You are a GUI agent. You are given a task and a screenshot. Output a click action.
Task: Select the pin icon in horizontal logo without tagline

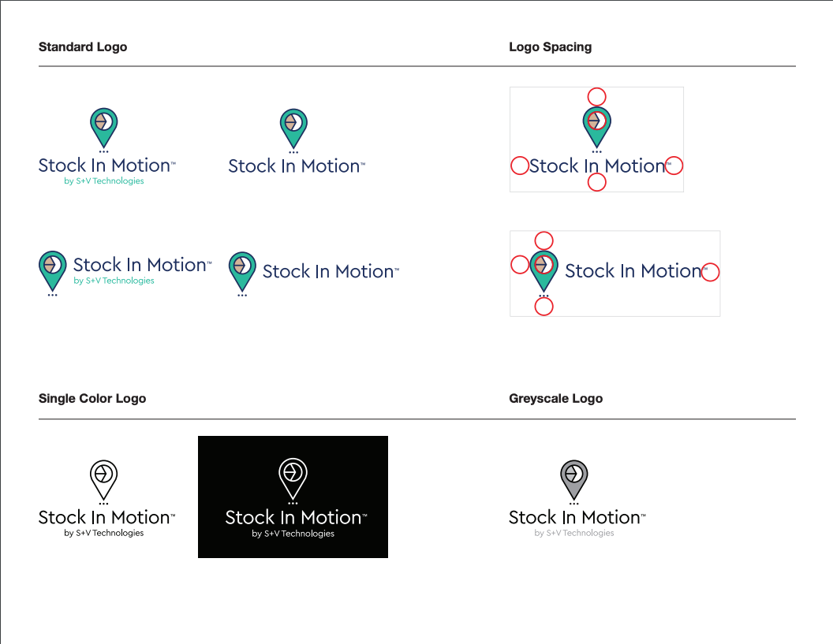[x=242, y=270]
